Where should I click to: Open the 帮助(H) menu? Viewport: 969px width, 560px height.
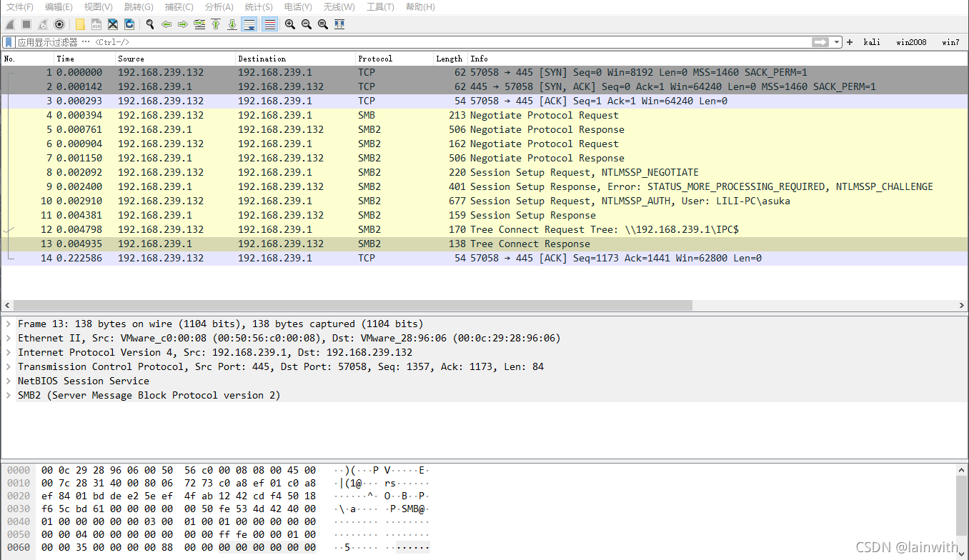point(420,6)
